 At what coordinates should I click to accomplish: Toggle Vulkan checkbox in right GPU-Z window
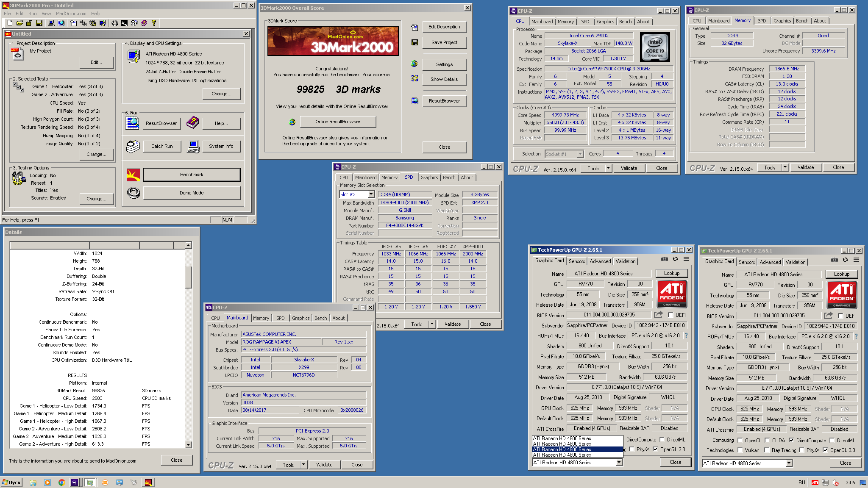pos(740,450)
